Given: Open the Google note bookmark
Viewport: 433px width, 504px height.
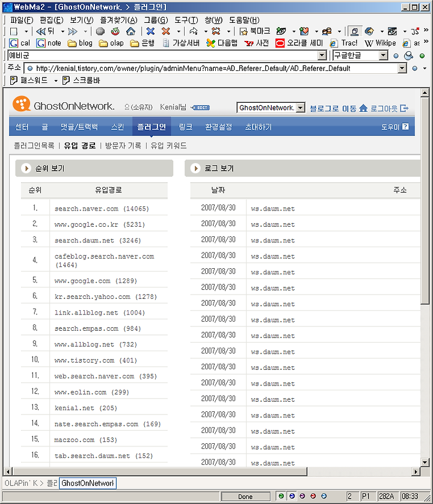Looking at the screenshot, I should pos(49,43).
